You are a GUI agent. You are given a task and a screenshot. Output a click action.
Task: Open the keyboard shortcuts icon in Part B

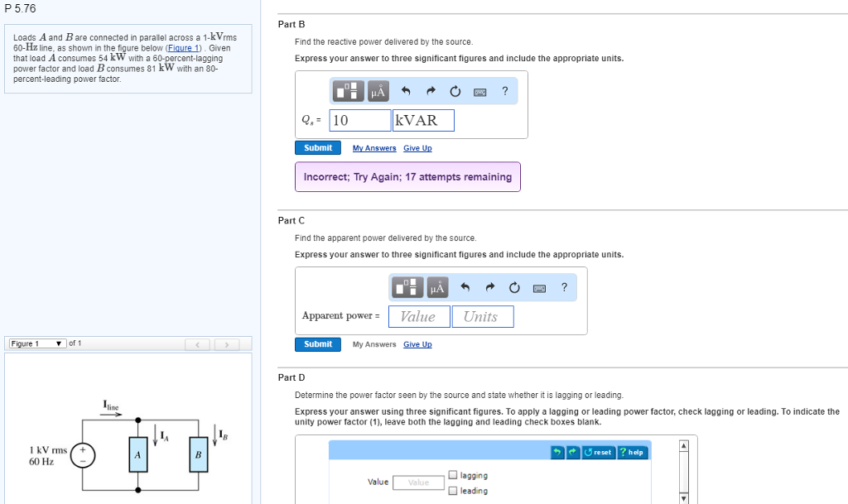(481, 91)
